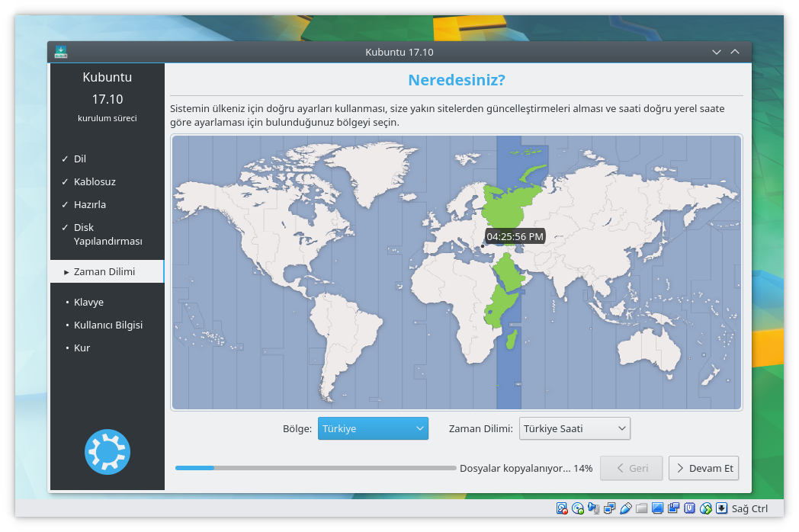
Task: Click Australia on the world map
Action: [x=650, y=351]
